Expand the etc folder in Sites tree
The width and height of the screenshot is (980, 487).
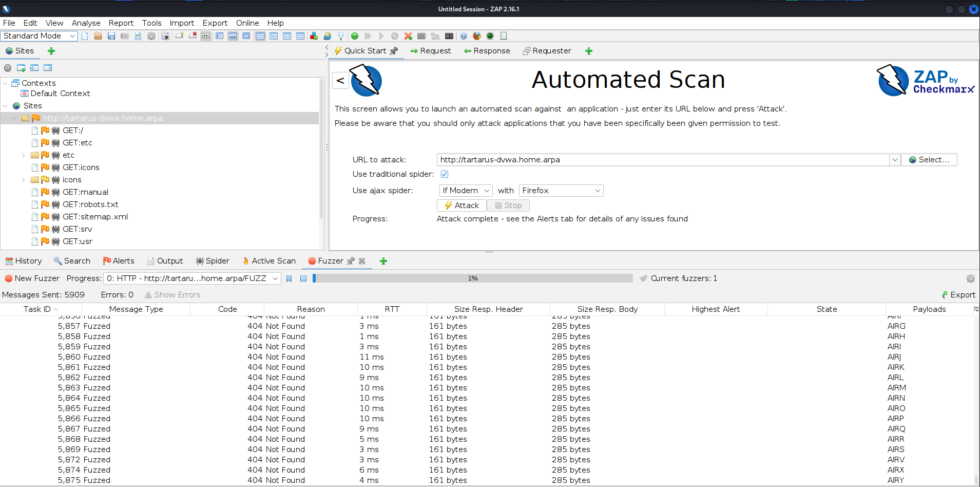[23, 155]
